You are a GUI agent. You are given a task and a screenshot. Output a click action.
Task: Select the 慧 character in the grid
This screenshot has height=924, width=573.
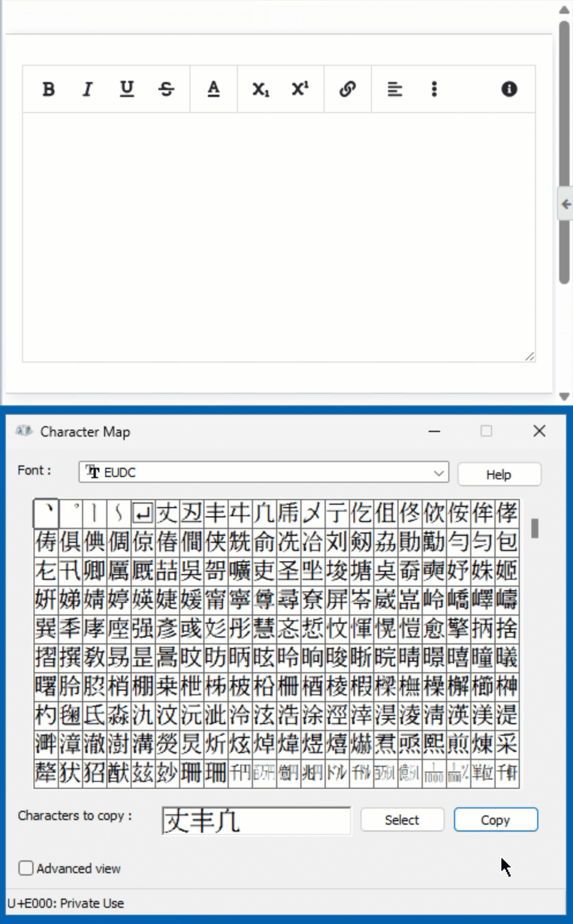264,629
